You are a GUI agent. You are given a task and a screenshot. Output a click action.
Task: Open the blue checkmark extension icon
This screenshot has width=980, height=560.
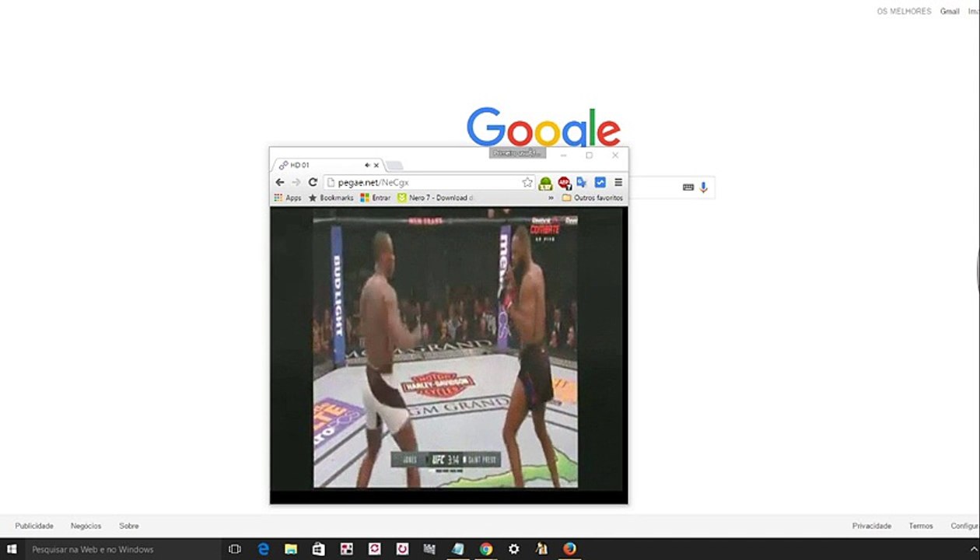[600, 182]
